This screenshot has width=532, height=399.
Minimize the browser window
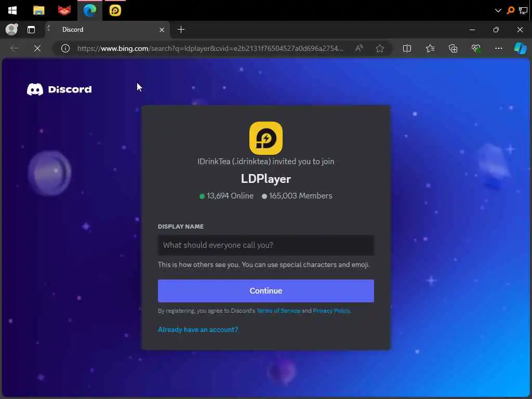click(472, 30)
